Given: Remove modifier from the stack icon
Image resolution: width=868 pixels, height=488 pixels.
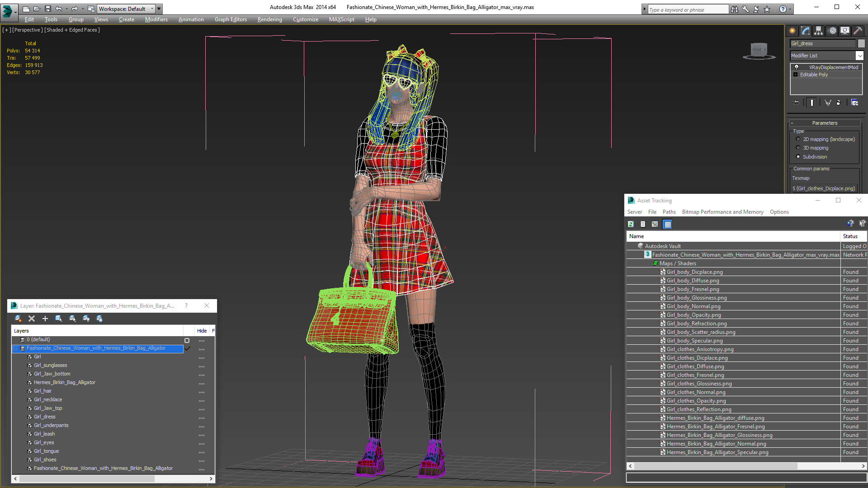Looking at the screenshot, I should coord(839,103).
